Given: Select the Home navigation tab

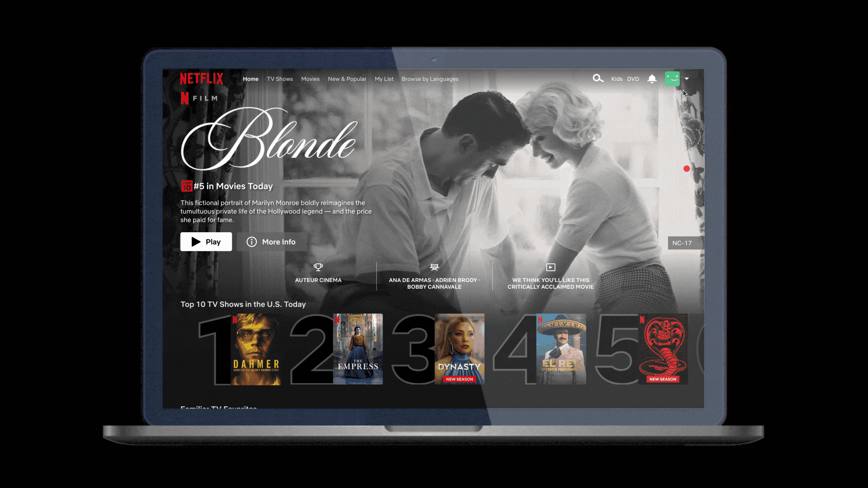Looking at the screenshot, I should [x=250, y=79].
